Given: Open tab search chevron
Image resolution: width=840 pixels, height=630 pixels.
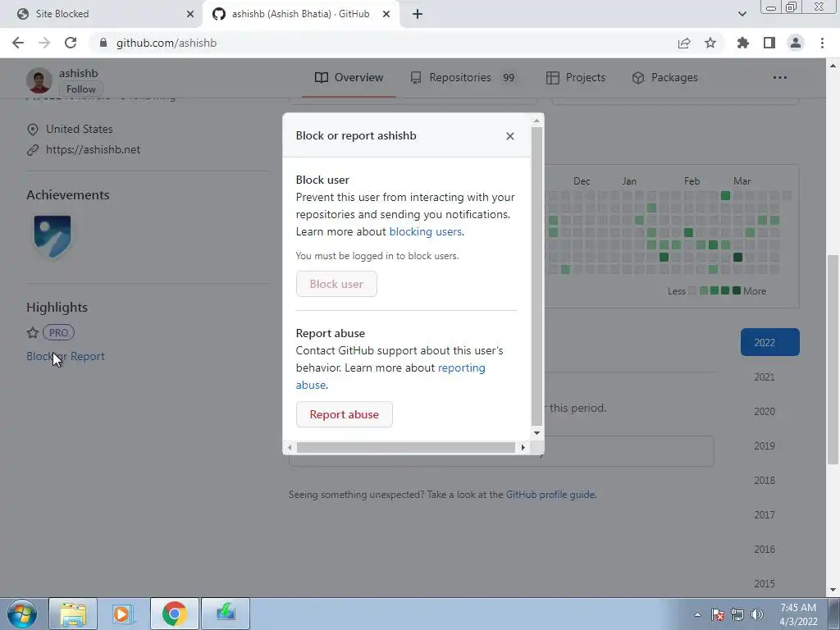Looking at the screenshot, I should coord(742,14).
